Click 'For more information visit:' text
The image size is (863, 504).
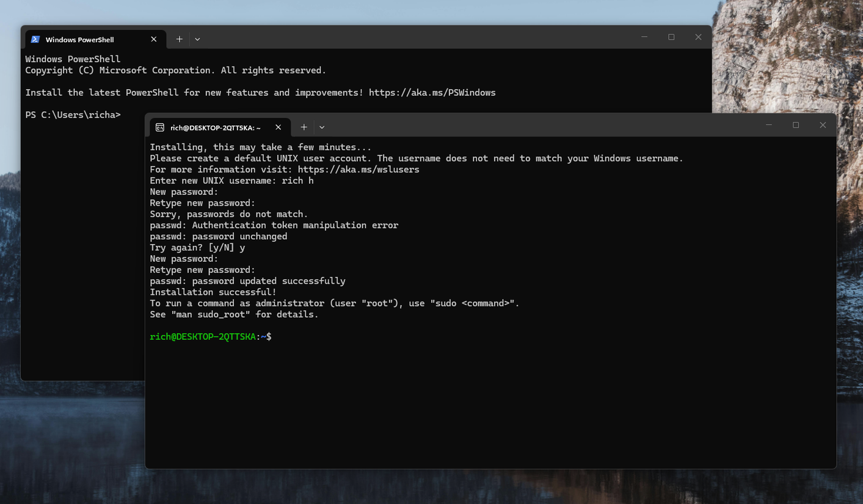(221, 170)
